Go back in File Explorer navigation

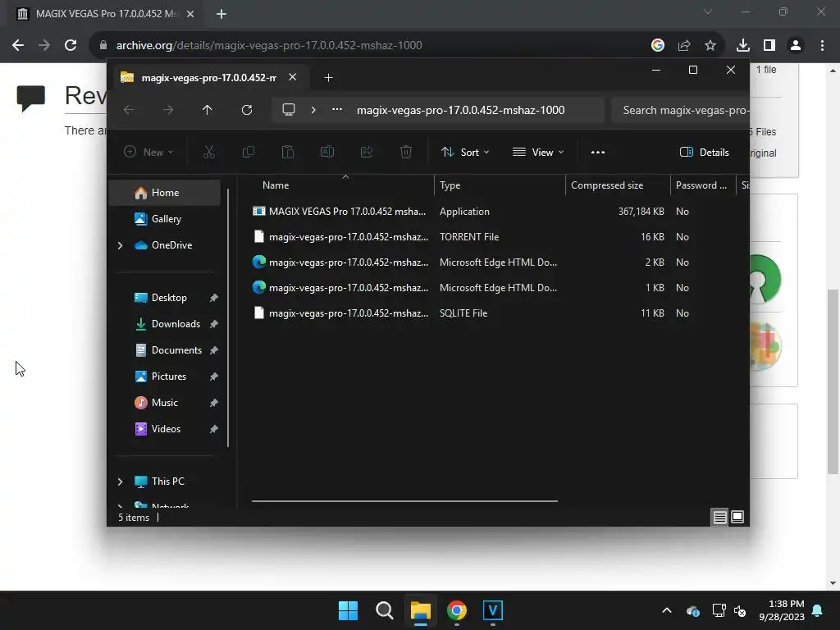tap(129, 110)
